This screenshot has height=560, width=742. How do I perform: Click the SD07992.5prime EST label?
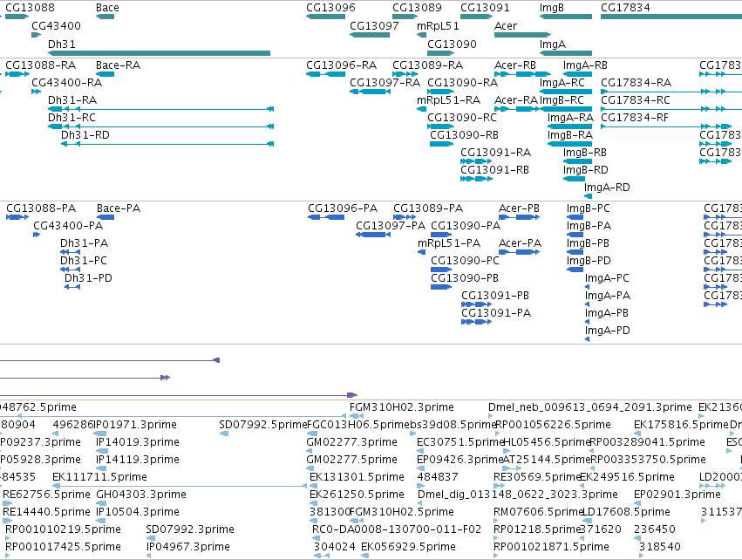click(x=263, y=425)
